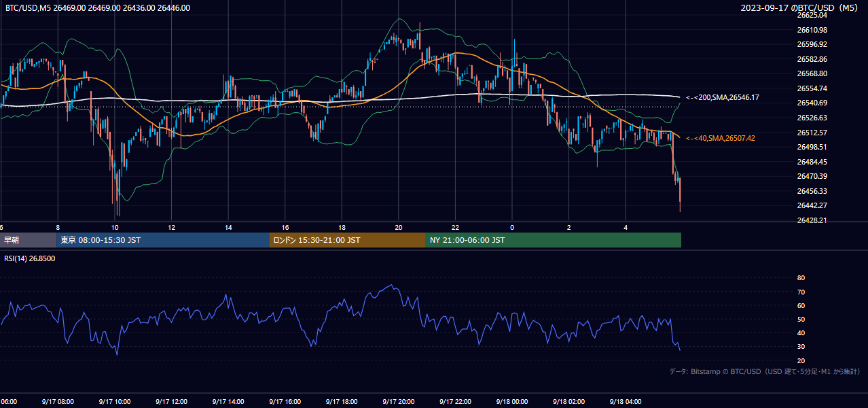This screenshot has height=408, width=868.
Task: Click the 26554.74 price axis label
Action: [812, 88]
